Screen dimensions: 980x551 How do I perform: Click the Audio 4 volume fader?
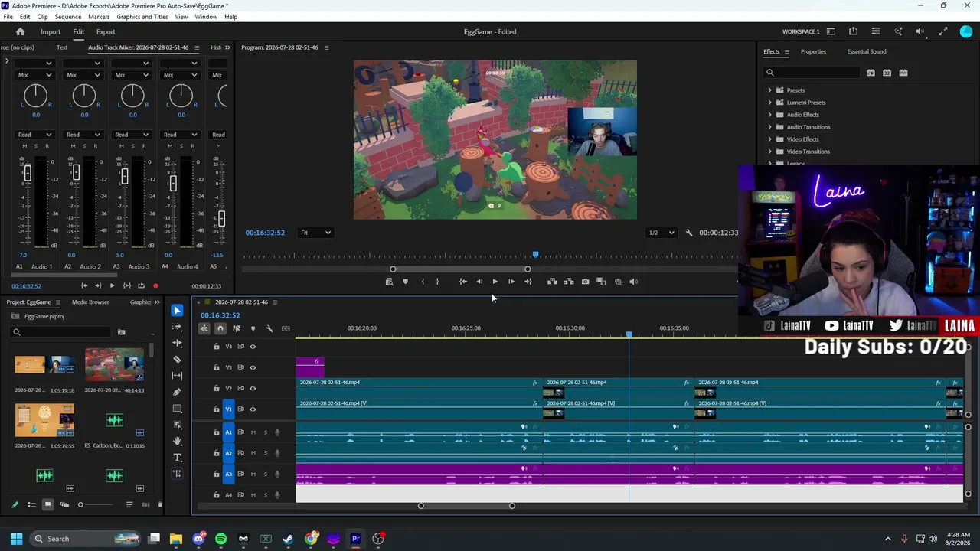pyautogui.click(x=172, y=184)
